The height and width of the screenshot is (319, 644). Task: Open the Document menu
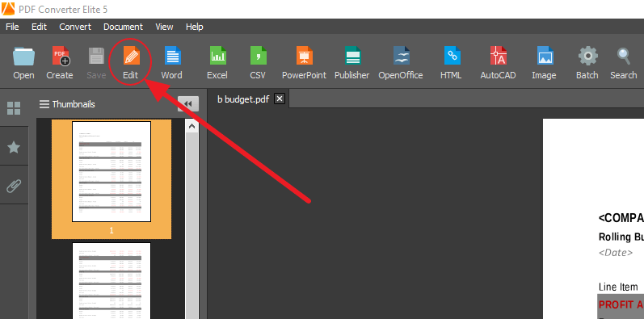123,27
